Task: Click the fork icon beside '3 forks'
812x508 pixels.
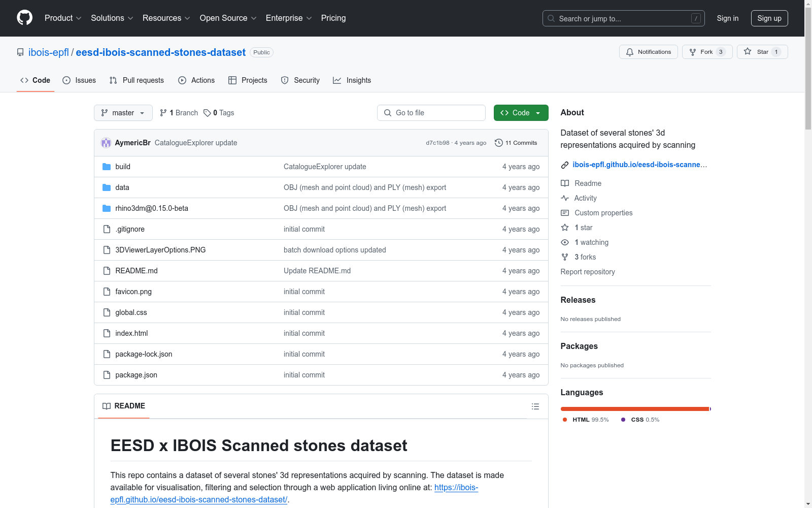Action: coord(565,257)
